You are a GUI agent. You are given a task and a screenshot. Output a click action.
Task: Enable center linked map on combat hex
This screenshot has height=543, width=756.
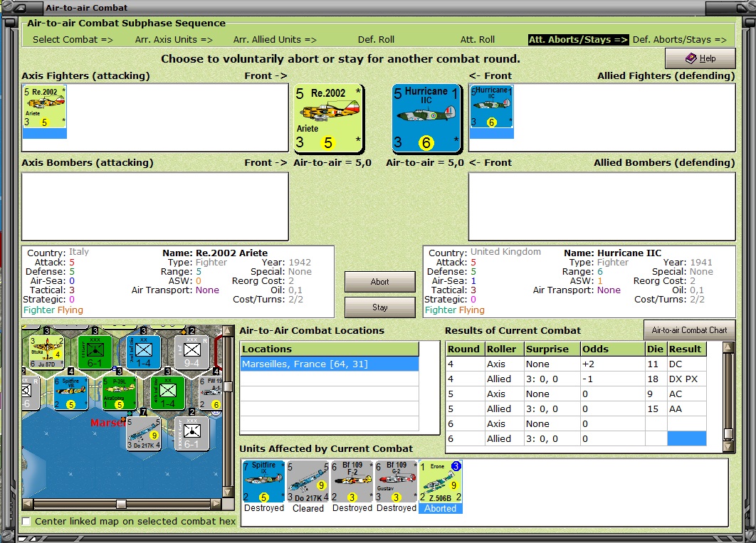coord(26,522)
